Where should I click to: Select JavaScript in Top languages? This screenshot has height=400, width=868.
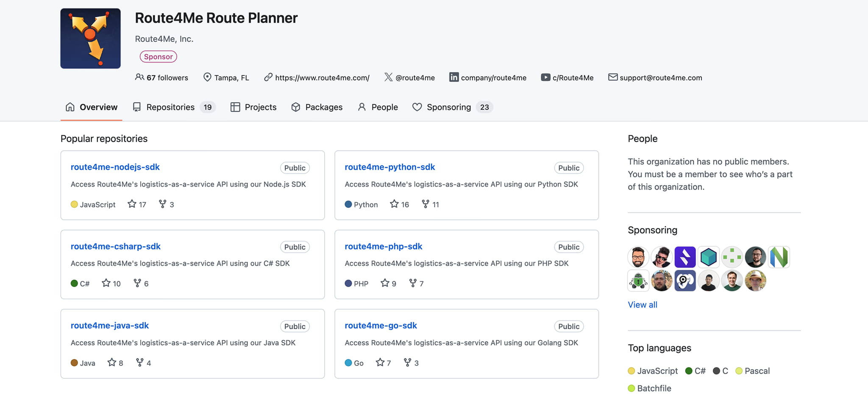pos(653,371)
